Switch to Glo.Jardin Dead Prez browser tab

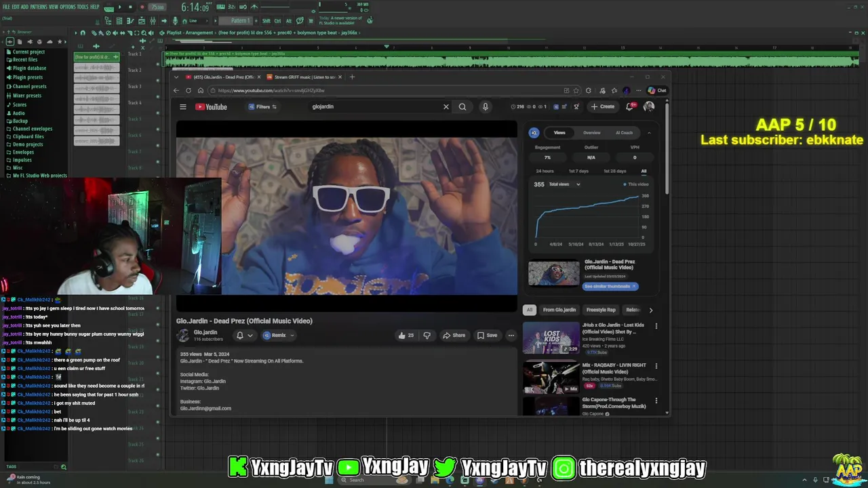222,77
